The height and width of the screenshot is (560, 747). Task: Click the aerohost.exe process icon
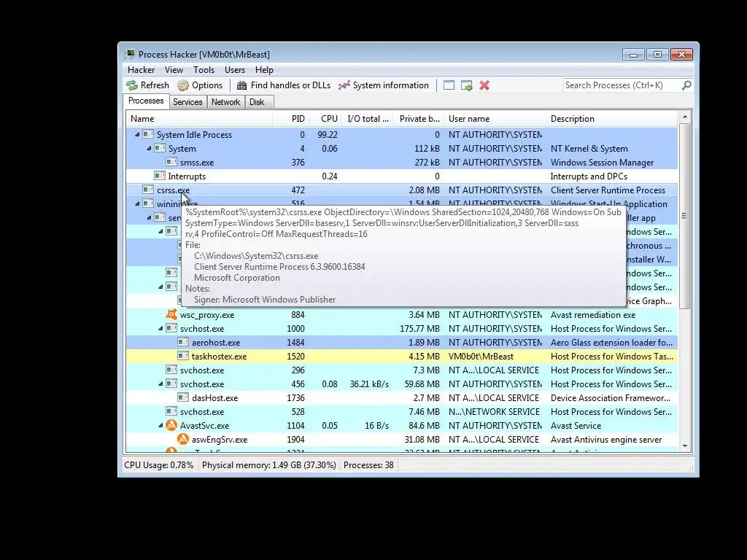(x=183, y=342)
